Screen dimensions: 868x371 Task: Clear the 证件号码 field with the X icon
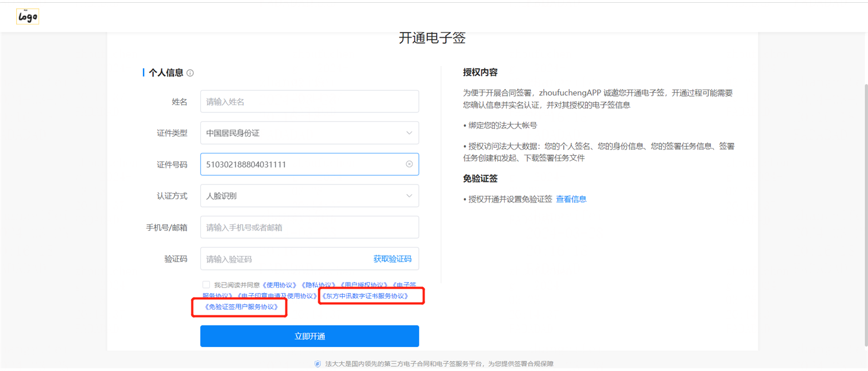pos(409,164)
